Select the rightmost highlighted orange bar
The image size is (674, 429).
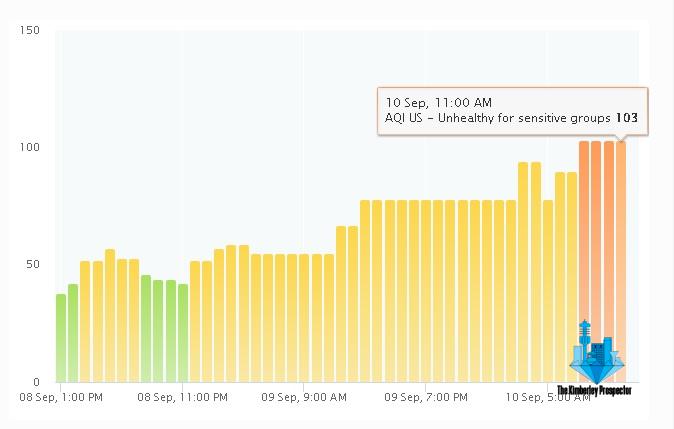pos(620,260)
